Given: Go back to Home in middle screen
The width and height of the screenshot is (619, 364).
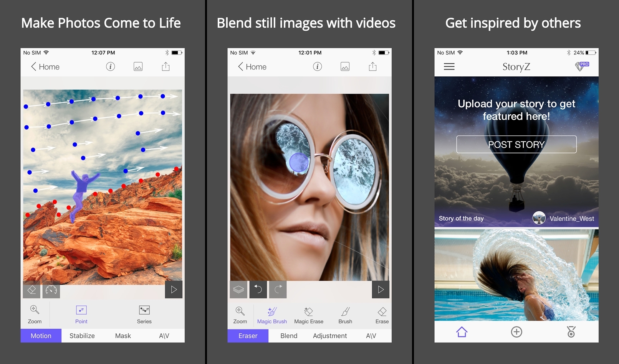Looking at the screenshot, I should tap(252, 67).
